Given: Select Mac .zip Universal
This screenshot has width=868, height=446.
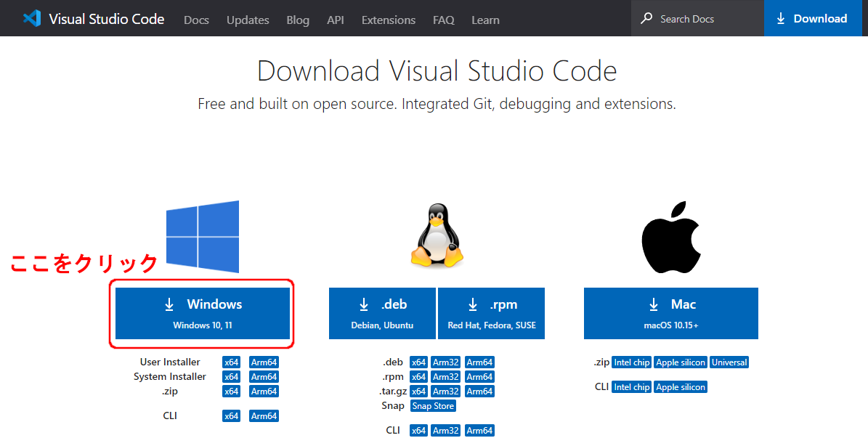Looking at the screenshot, I should (x=729, y=362).
